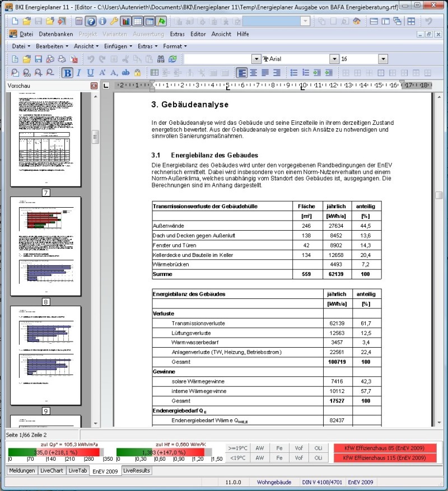Screen dimensions: 448x491
Task: Switch to the LiveTab tab
Action: 78,470
